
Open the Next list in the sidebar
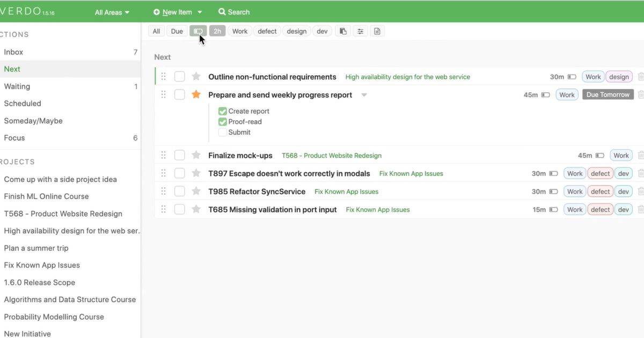point(70,69)
